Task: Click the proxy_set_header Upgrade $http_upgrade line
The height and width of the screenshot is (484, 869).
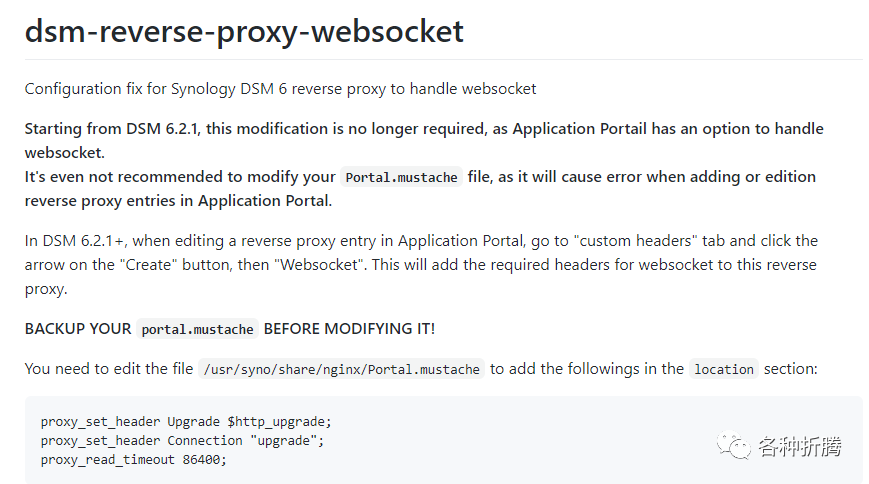Action: coord(186,422)
